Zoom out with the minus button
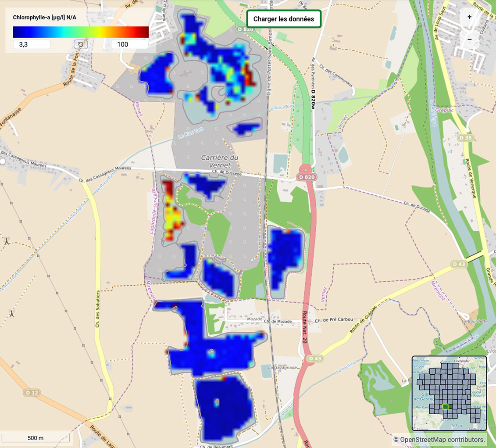Image resolution: width=496 pixels, height=448 pixels. coord(469,39)
